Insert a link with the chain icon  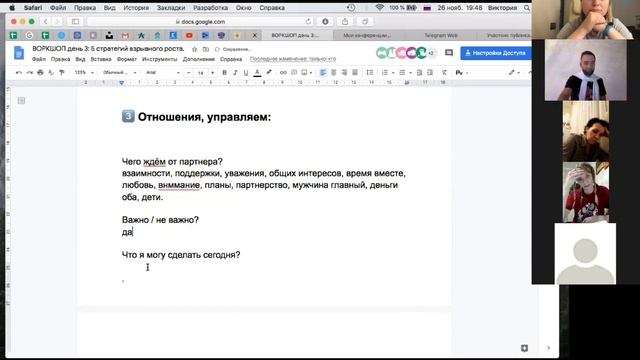tap(283, 73)
